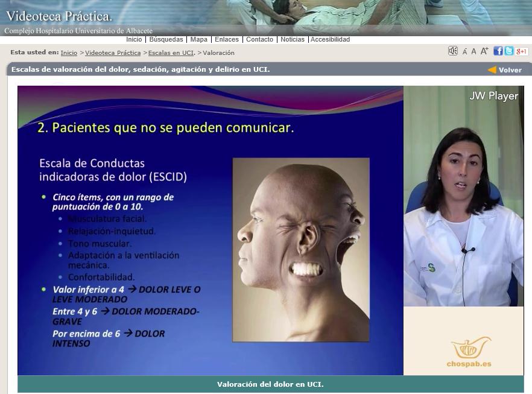The height and width of the screenshot is (394, 532).
Task: Click the Escalas en UCI breadcrumb link
Action: [171, 53]
